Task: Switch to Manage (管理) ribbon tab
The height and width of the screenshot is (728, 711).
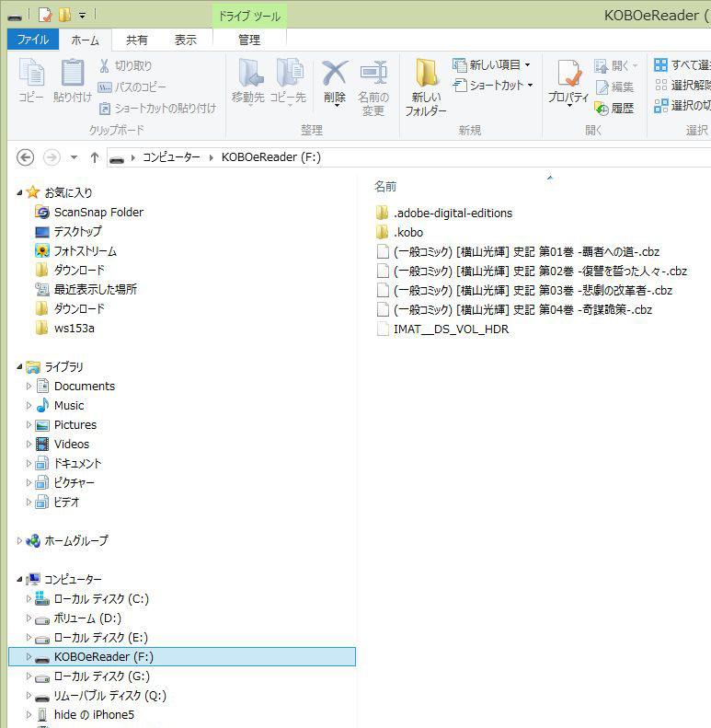Action: [249, 40]
